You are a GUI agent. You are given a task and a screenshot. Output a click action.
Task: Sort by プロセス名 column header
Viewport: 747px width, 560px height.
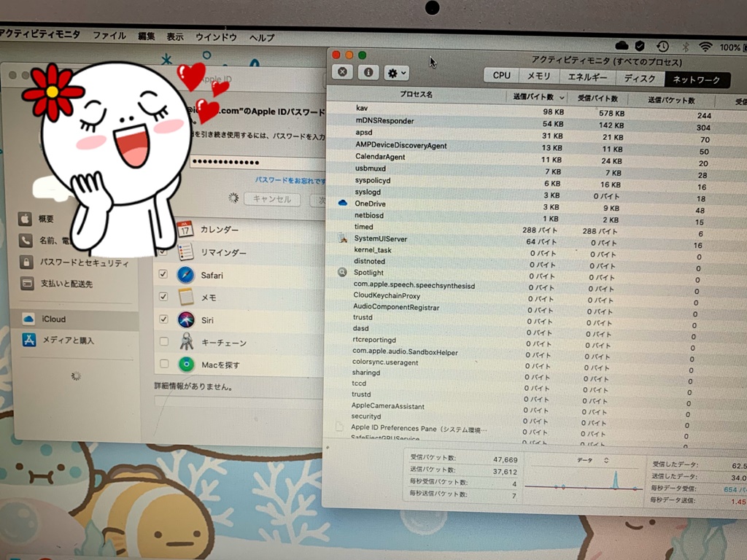[416, 94]
